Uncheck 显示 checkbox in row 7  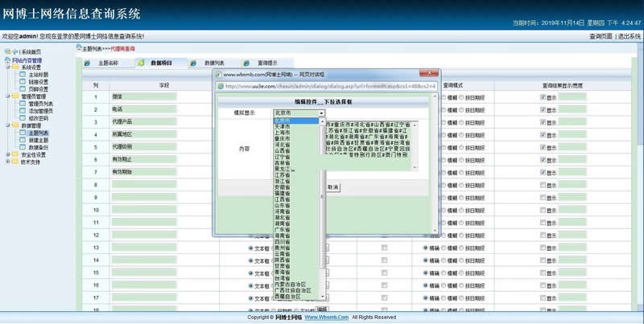(543, 173)
